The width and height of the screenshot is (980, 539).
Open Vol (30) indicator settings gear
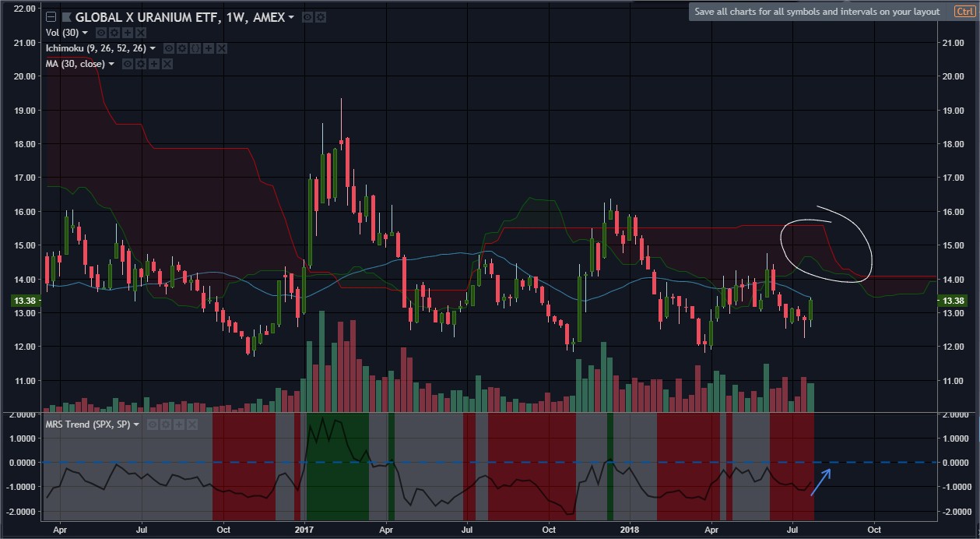tap(114, 33)
